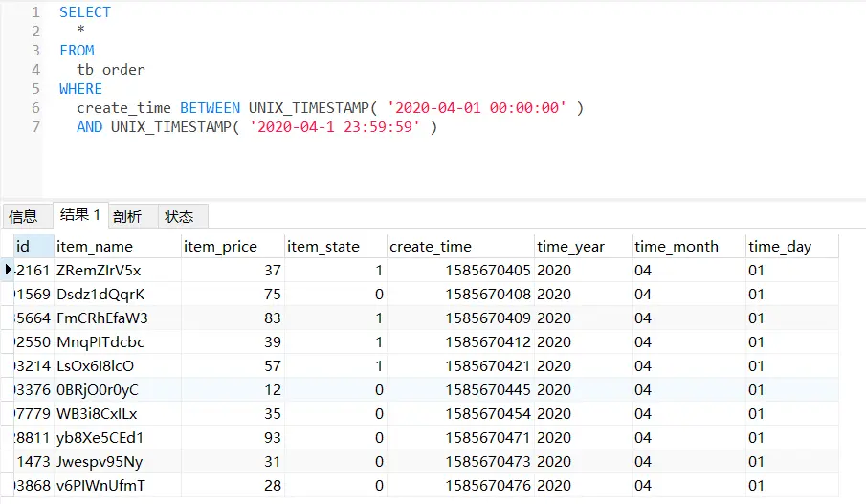Select the WB3i8CxlLx item name cell
The width and height of the screenshot is (866, 504).
118,414
